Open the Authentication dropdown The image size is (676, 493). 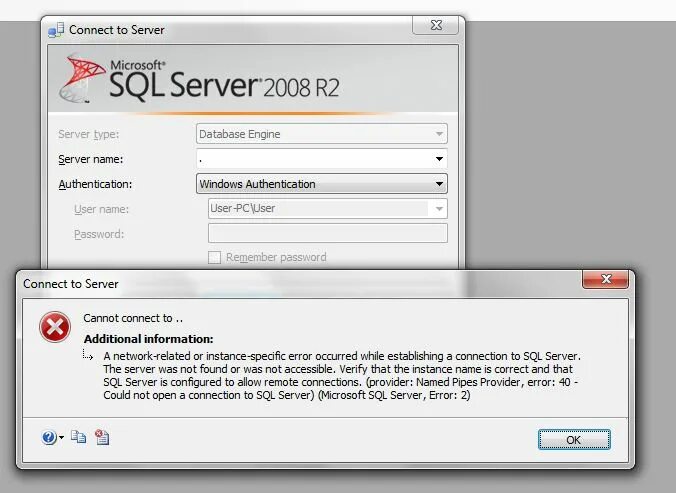pos(439,184)
